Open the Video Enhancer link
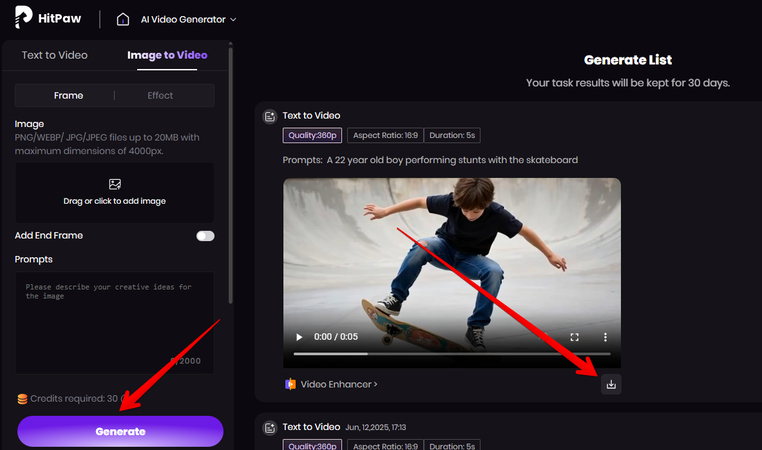Screen dimensions: 762x450 (339, 384)
